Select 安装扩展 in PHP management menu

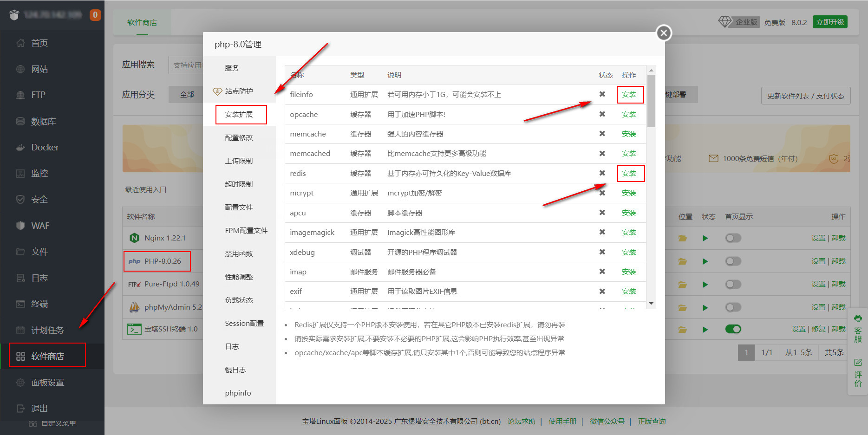coord(239,115)
